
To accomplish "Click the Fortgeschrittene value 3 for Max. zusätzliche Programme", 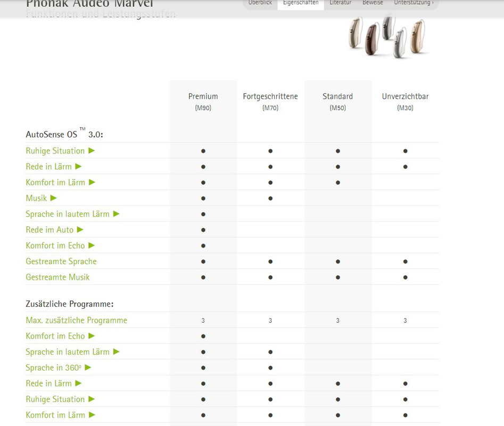I will click(270, 321).
